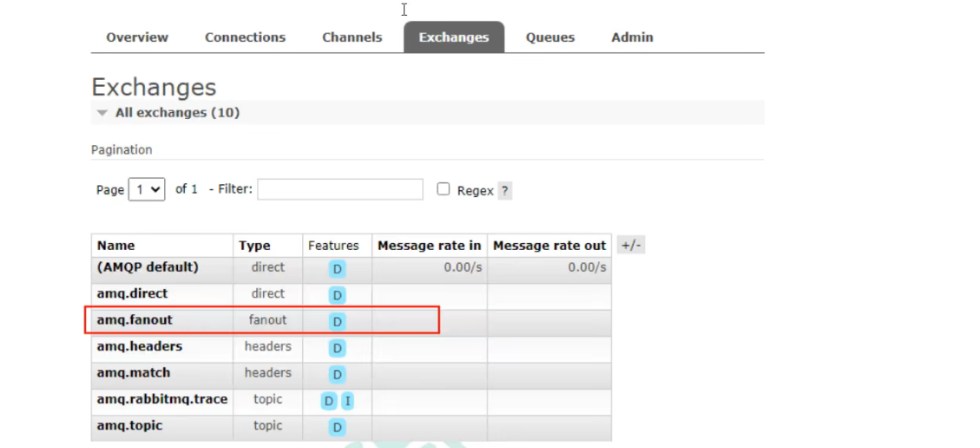
Task: Toggle table columns with +/- button
Action: pyautogui.click(x=631, y=245)
